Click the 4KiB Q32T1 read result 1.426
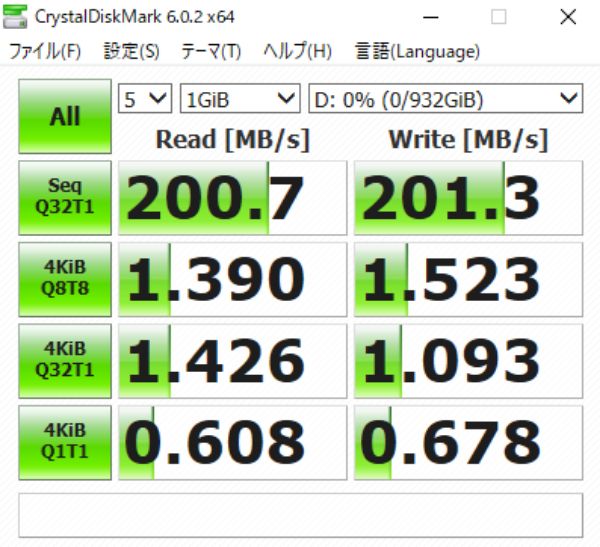600x547 pixels. [x=233, y=361]
